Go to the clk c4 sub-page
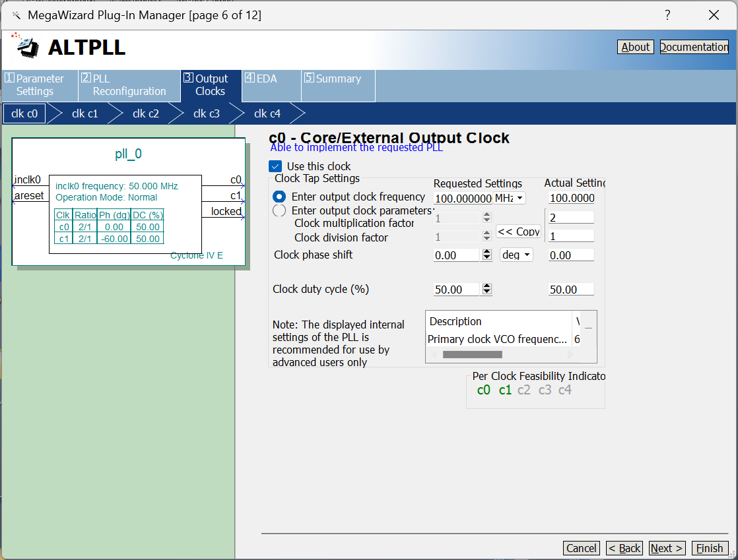 (267, 113)
